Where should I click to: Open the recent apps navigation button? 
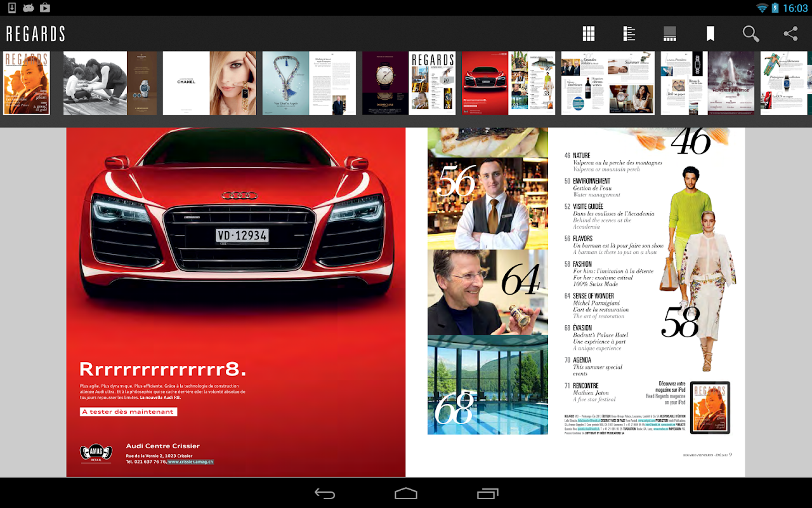click(x=488, y=493)
